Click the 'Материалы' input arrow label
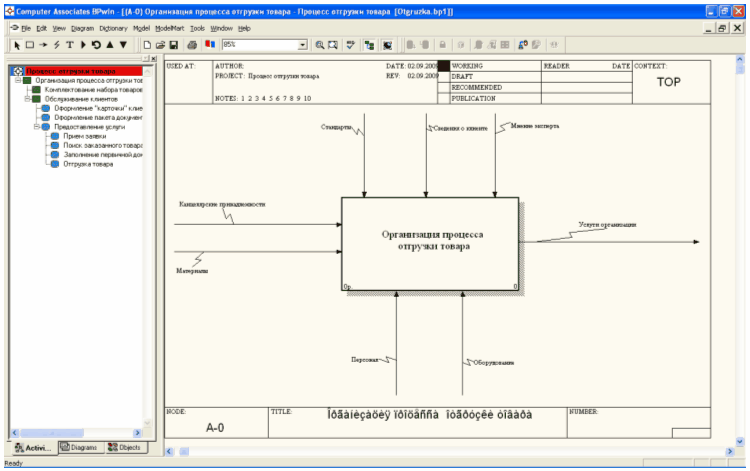750x471 pixels. point(192,271)
